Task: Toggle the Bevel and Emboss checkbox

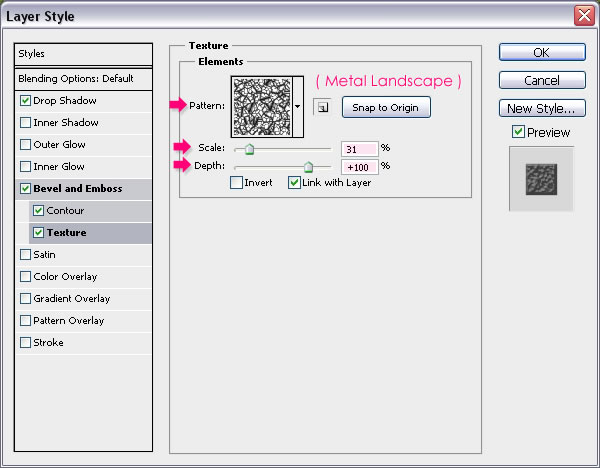Action: (25, 189)
